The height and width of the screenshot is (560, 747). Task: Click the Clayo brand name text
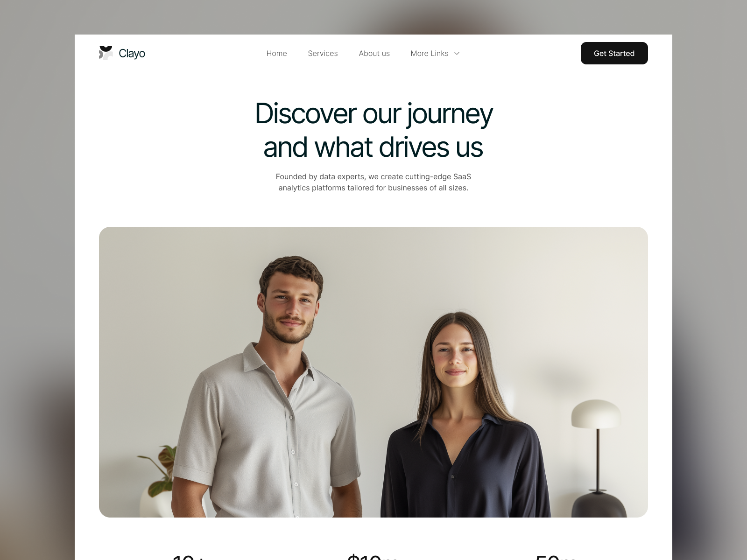[x=132, y=54]
